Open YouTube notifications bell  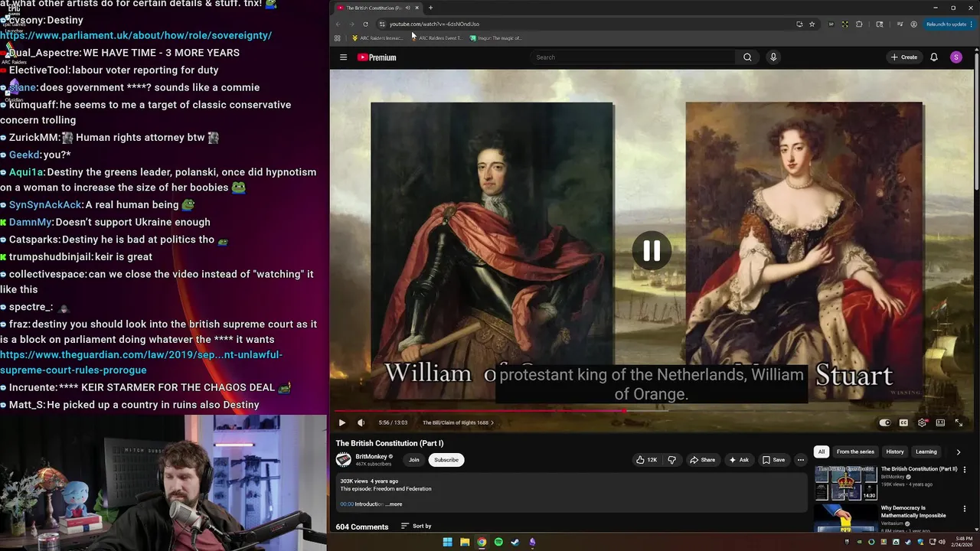934,57
